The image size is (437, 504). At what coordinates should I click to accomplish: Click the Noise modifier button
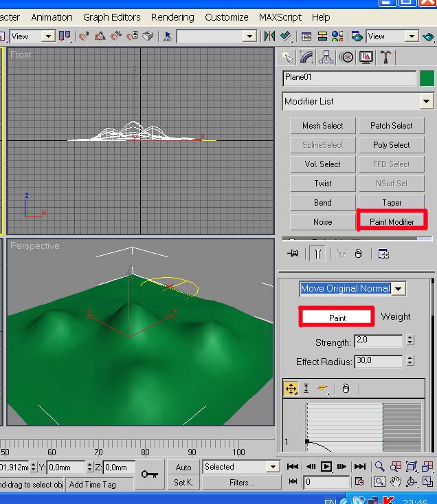click(x=322, y=221)
